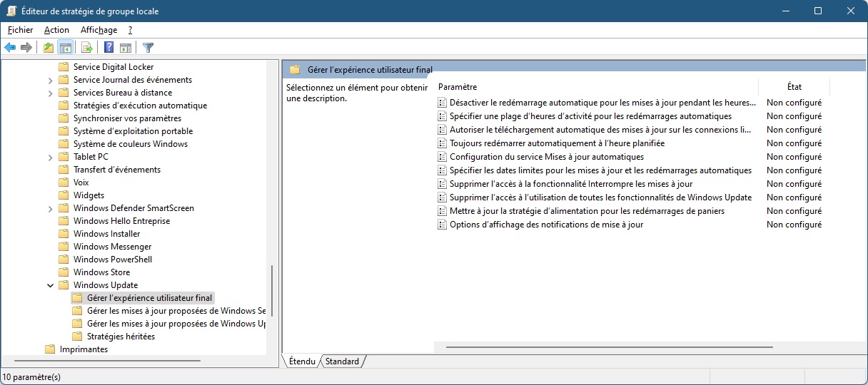Select Désactiver le redémarrage automatique policy
Viewport: 868px width, 385px height.
pos(602,103)
